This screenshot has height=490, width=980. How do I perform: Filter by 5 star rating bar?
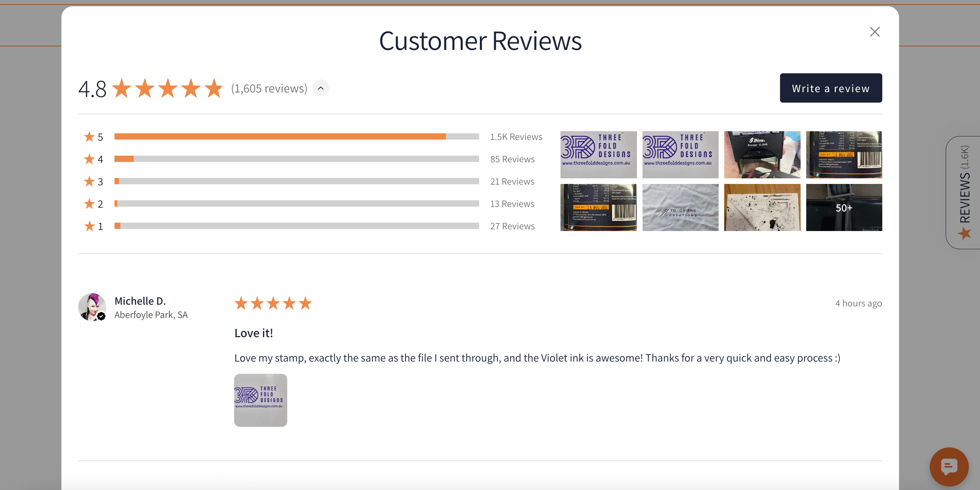point(296,136)
